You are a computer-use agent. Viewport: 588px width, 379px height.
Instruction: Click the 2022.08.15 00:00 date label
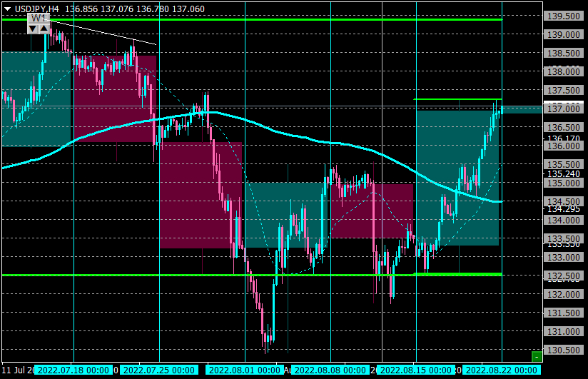coord(415,370)
